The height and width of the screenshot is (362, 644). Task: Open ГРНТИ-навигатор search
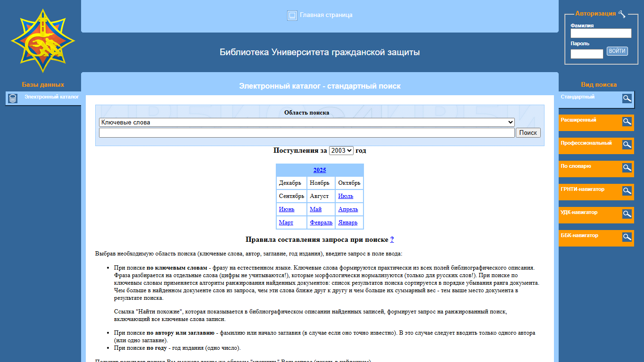582,189
